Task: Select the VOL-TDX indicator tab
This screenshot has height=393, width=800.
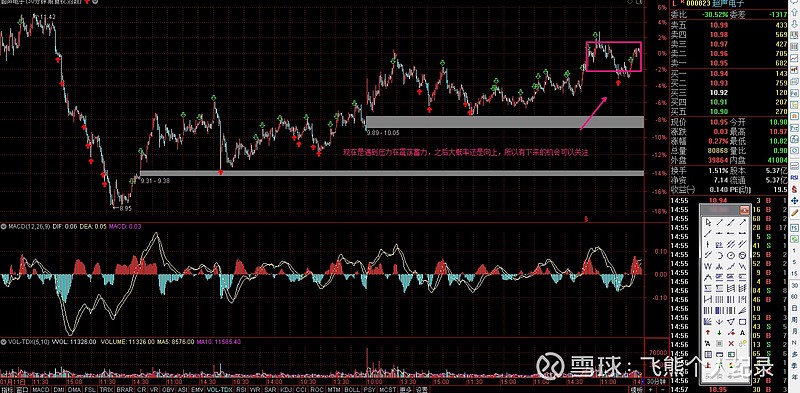Action: coord(220,389)
